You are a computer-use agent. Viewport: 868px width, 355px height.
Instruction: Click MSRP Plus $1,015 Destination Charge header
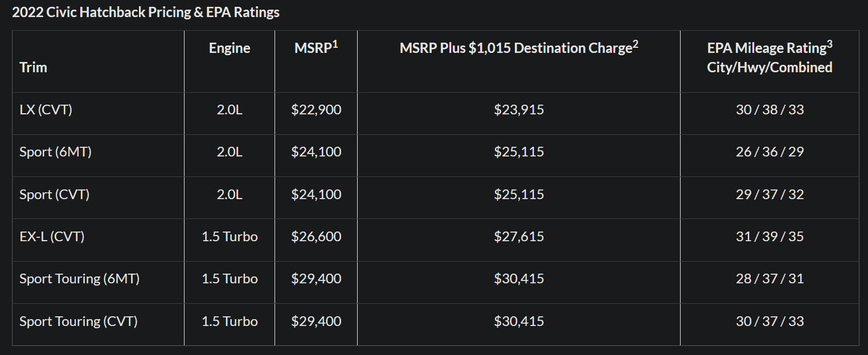click(x=519, y=48)
